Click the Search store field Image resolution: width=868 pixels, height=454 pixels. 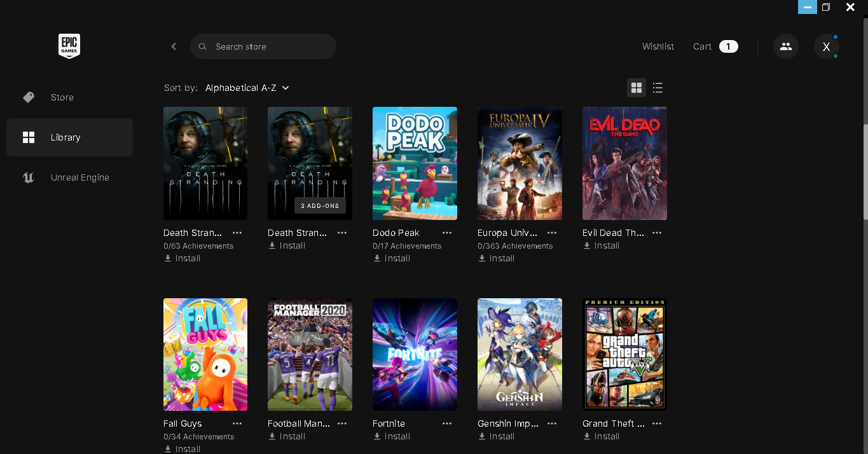263,46
